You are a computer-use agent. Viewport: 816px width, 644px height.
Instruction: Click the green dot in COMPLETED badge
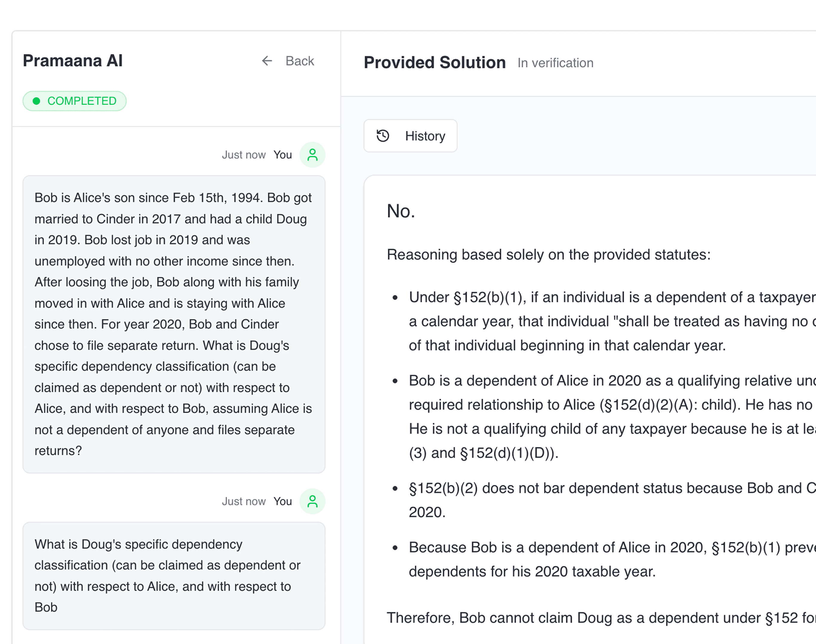pos(37,101)
